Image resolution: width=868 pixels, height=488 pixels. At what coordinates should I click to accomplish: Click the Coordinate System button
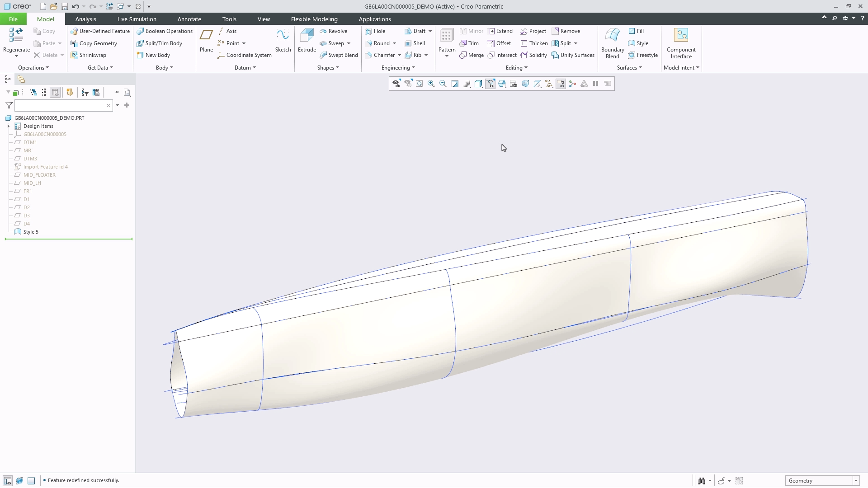(245, 55)
